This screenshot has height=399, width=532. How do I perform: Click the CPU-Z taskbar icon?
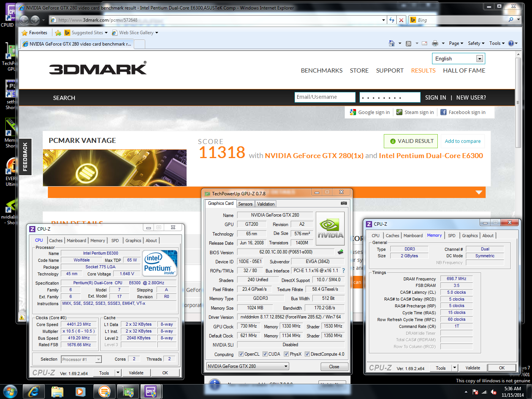(x=151, y=391)
